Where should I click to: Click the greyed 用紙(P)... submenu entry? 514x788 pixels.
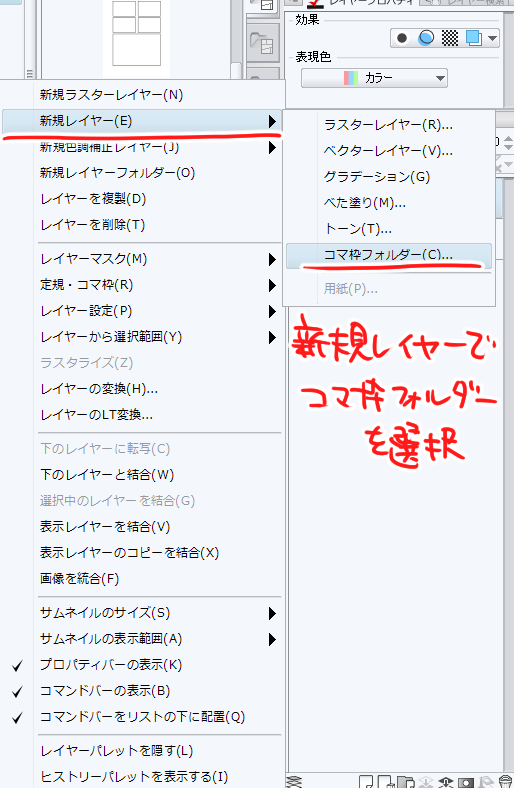(x=389, y=289)
